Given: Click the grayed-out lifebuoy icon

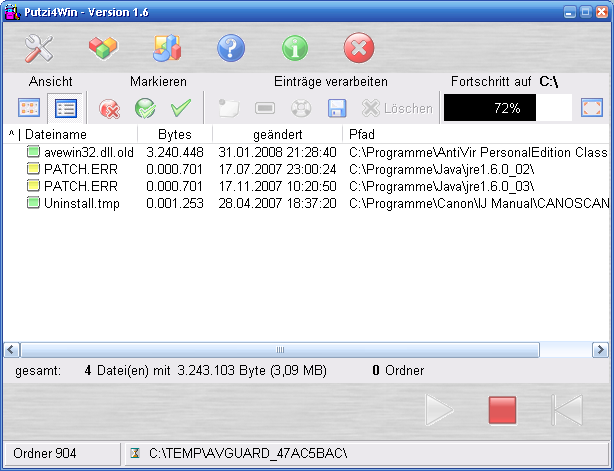Looking at the screenshot, I should [301, 108].
